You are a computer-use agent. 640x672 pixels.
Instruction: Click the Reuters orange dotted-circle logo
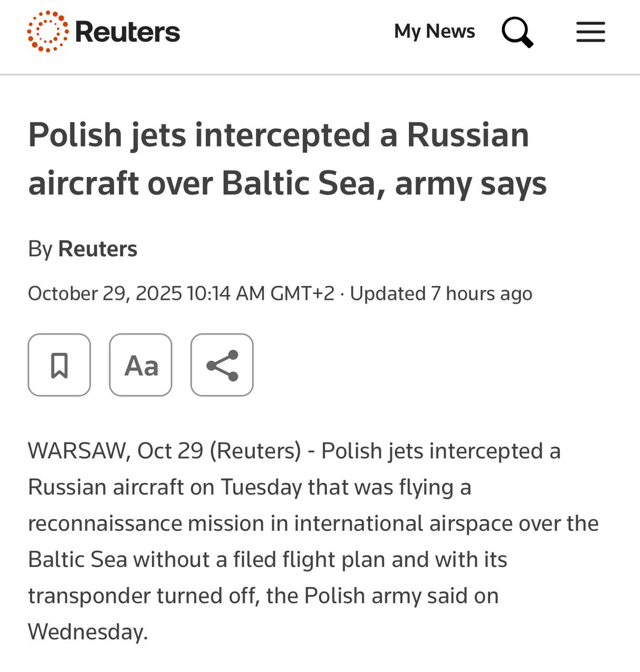click(47, 31)
